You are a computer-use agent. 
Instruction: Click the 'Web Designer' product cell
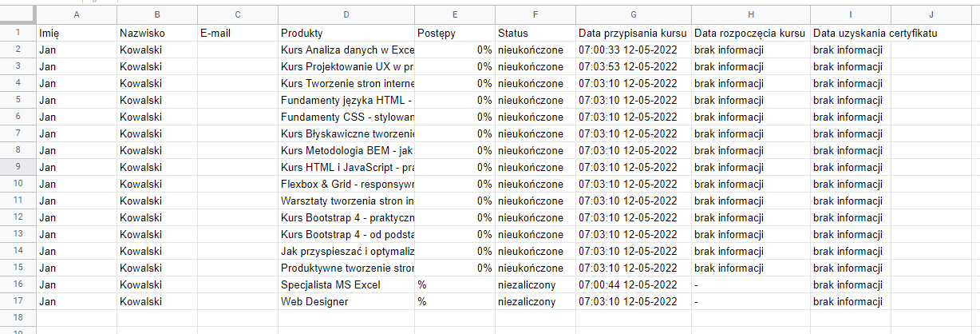[346, 301]
